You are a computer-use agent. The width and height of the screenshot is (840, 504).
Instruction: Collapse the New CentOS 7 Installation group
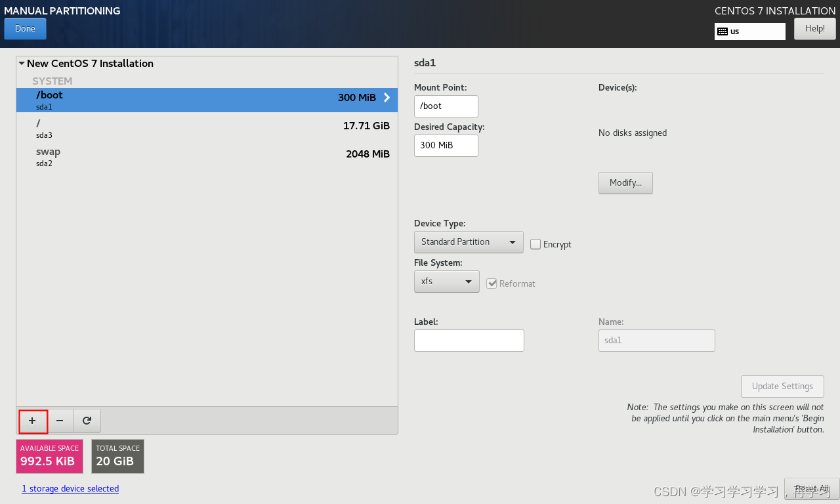pyautogui.click(x=22, y=64)
